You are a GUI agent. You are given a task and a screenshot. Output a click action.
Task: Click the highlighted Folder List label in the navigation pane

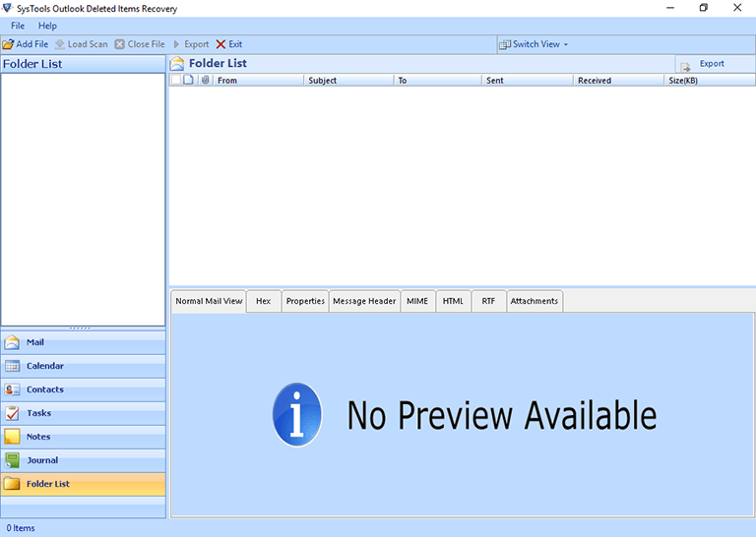pos(48,484)
